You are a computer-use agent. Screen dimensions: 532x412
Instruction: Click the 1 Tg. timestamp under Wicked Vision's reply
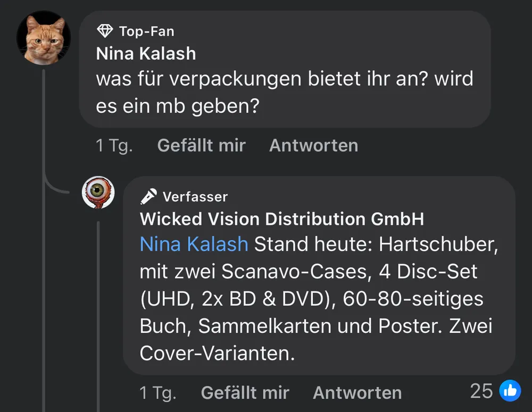click(x=157, y=393)
